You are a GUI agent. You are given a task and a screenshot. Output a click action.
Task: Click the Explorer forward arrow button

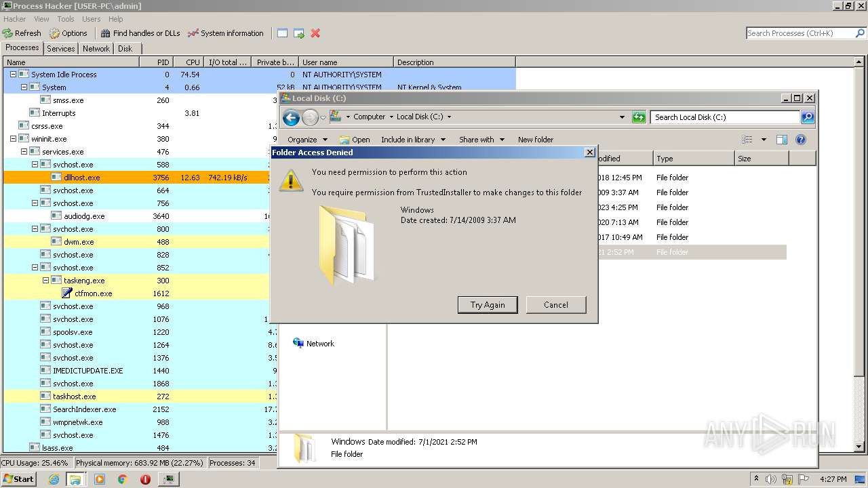(x=310, y=117)
